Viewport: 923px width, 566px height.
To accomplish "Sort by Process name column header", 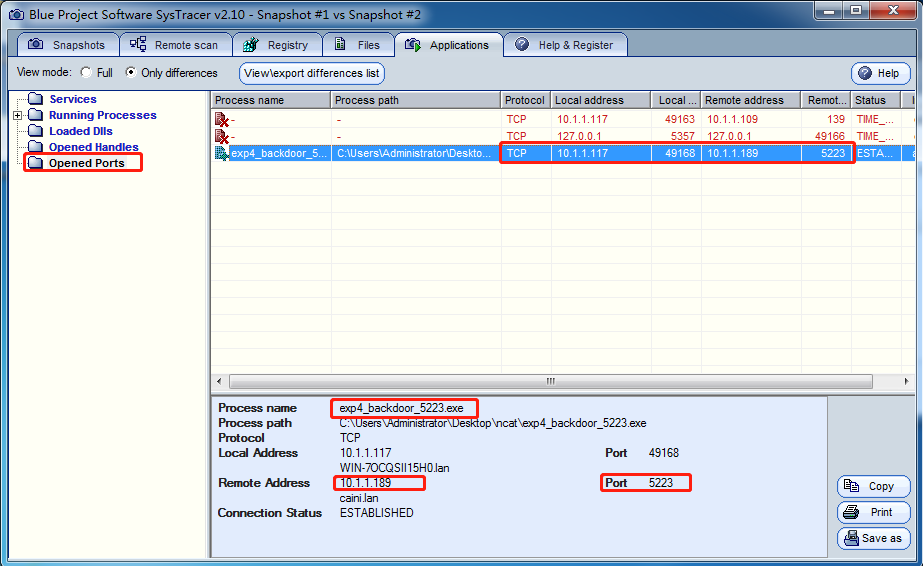I will (x=271, y=100).
